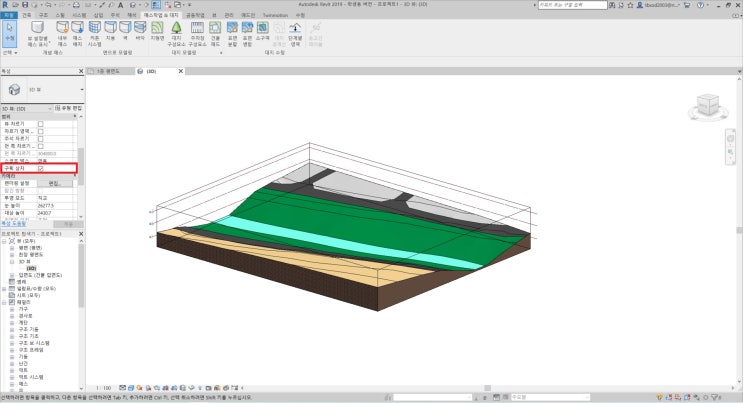Switch to the 1층 평면도 view tab
Image resolution: width=743 pixels, height=403 pixels.
click(108, 71)
